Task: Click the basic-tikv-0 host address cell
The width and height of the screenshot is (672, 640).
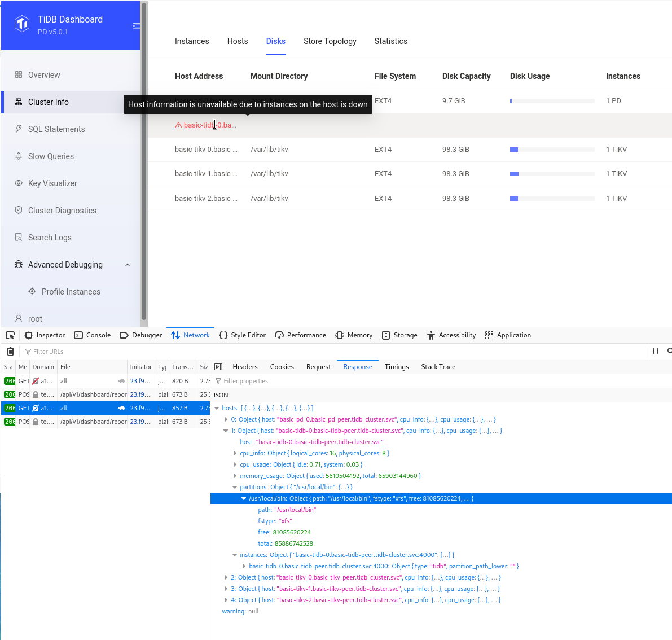Action: (x=206, y=150)
